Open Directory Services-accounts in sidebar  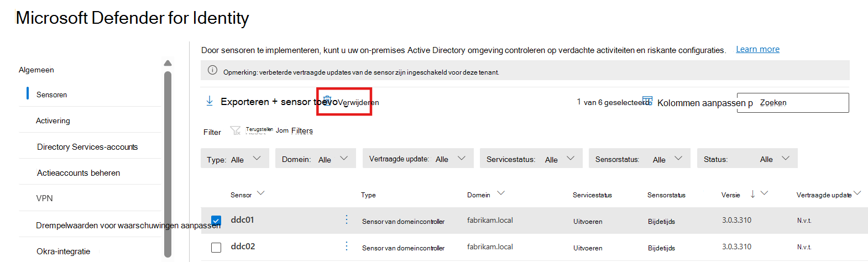(87, 146)
